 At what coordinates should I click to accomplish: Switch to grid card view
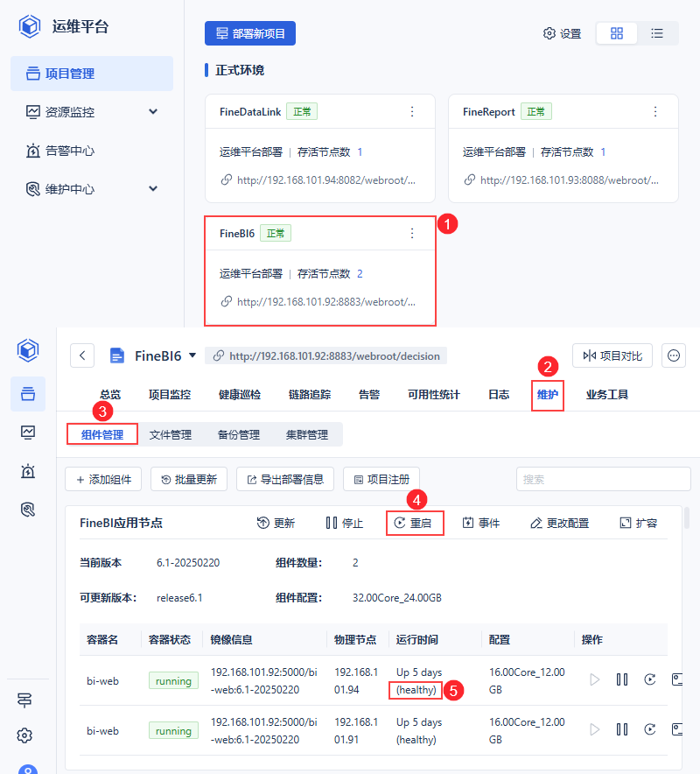point(617,33)
